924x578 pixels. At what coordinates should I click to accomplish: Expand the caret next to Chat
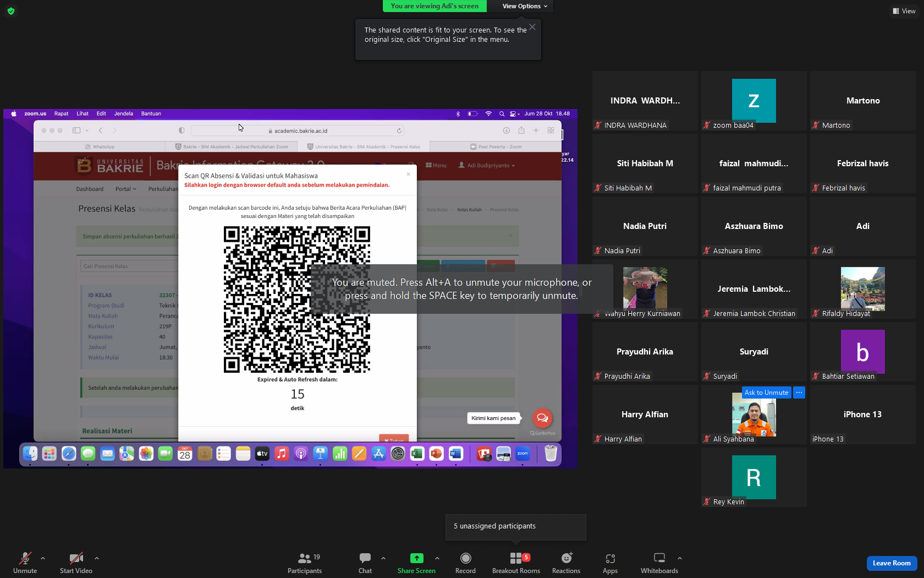click(x=383, y=558)
